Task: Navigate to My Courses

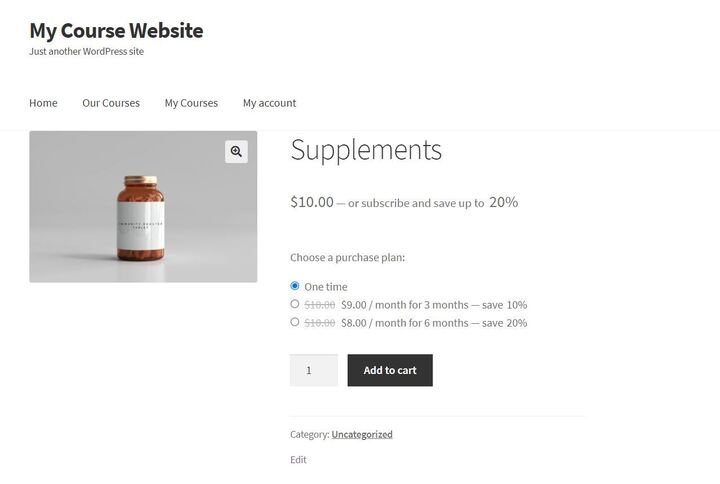Action: [191, 103]
